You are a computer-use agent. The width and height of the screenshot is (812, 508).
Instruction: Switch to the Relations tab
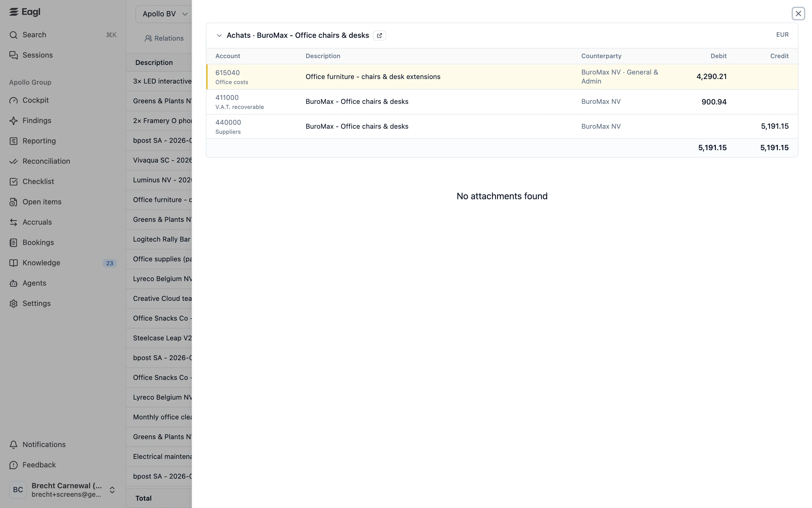[x=164, y=39]
